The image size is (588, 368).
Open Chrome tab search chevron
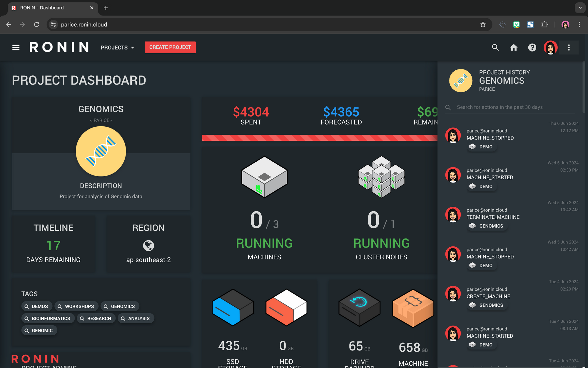pyautogui.click(x=580, y=8)
